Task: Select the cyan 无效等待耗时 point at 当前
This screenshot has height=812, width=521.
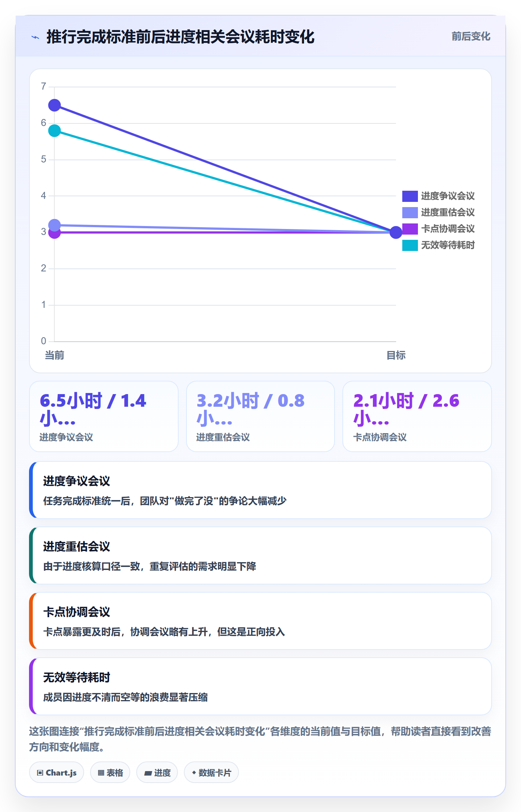Action: [x=55, y=130]
